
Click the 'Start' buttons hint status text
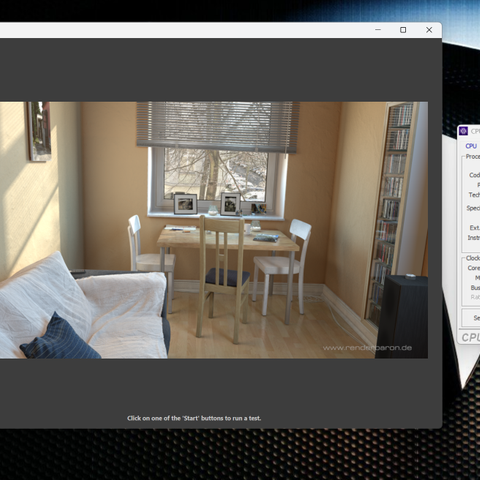point(194,418)
